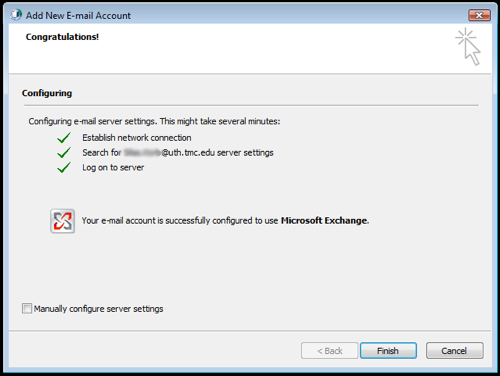This screenshot has width=500, height=376.
Task: Enable Manually configure server settings checkbox
Action: [x=27, y=308]
